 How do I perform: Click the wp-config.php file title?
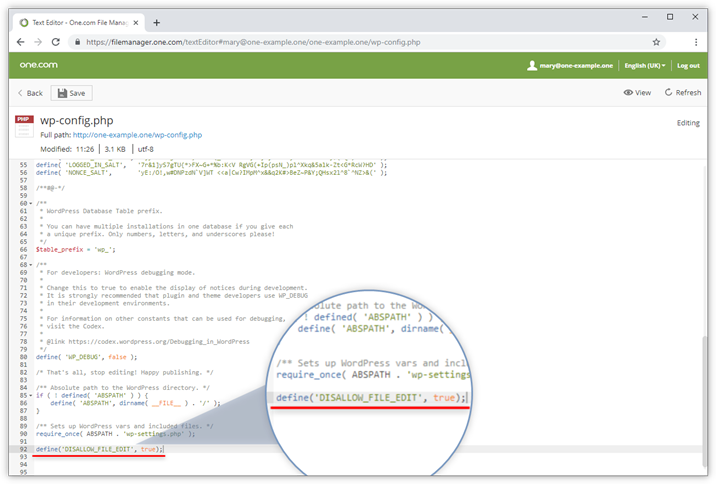click(77, 121)
